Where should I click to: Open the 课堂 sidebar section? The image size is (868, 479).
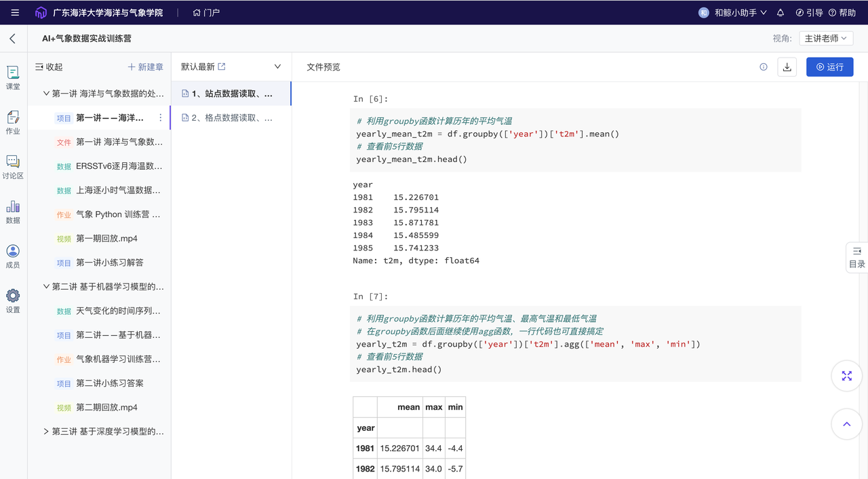coord(13,78)
